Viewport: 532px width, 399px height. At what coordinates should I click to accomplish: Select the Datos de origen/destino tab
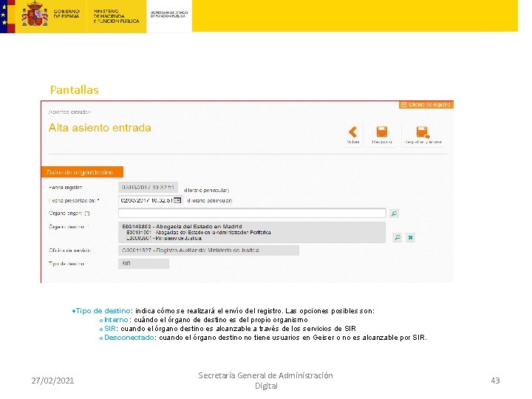(82, 172)
